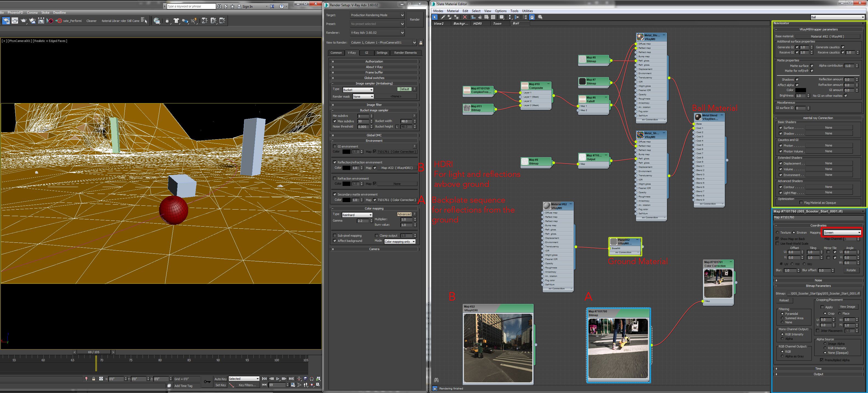This screenshot has height=393, width=868.
Task: Toggle the Selection Lock padlock icon
Action: coord(94,379)
